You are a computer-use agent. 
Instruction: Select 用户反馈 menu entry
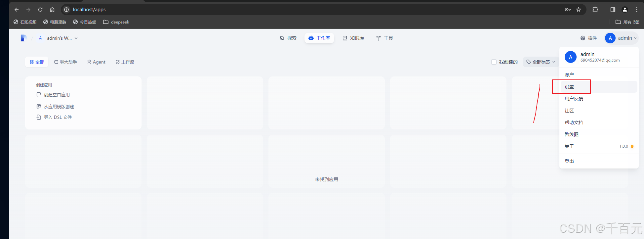point(599,99)
